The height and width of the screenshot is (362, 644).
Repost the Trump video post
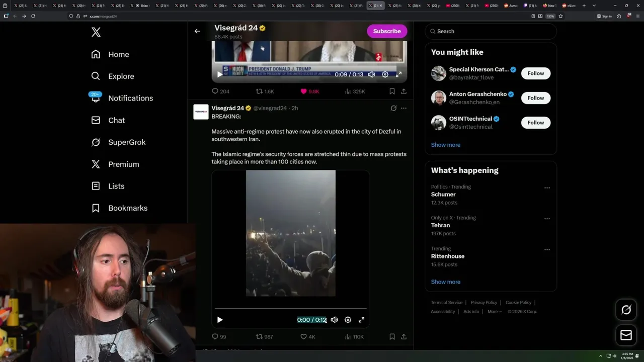click(x=265, y=92)
